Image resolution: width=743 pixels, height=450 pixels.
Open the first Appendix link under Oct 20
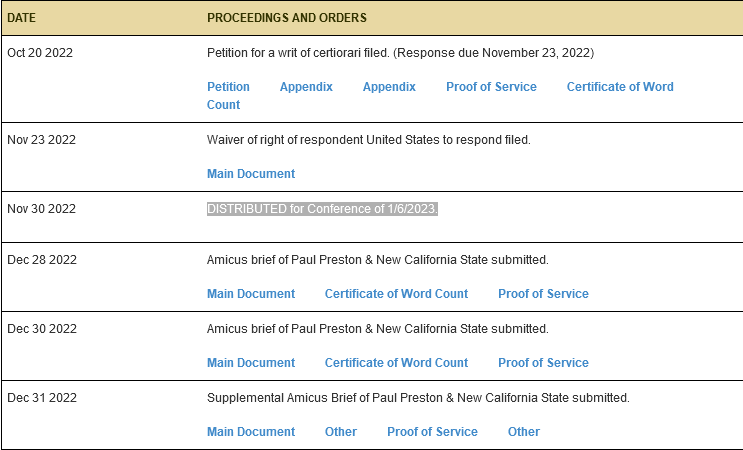click(306, 87)
